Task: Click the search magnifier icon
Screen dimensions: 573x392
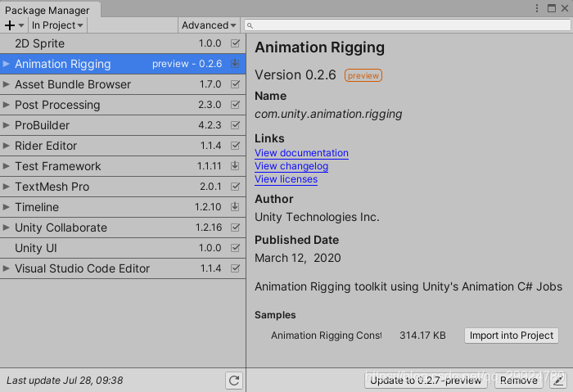Action: click(x=250, y=25)
